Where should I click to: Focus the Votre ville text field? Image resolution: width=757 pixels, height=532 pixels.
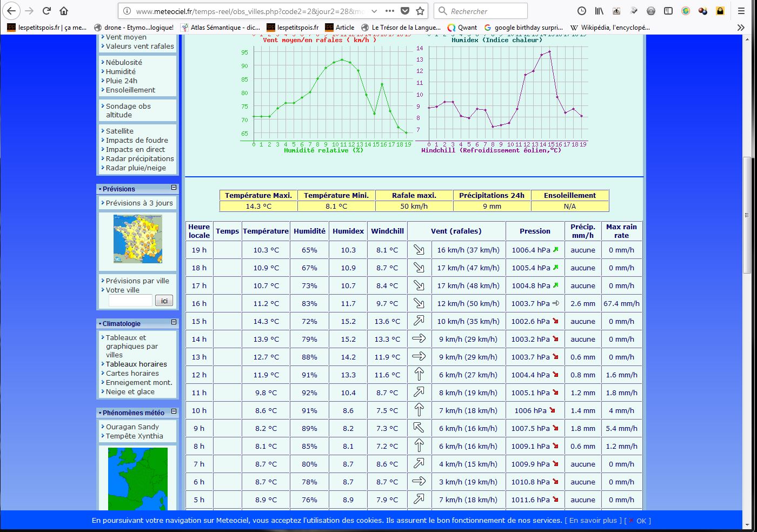(x=130, y=301)
